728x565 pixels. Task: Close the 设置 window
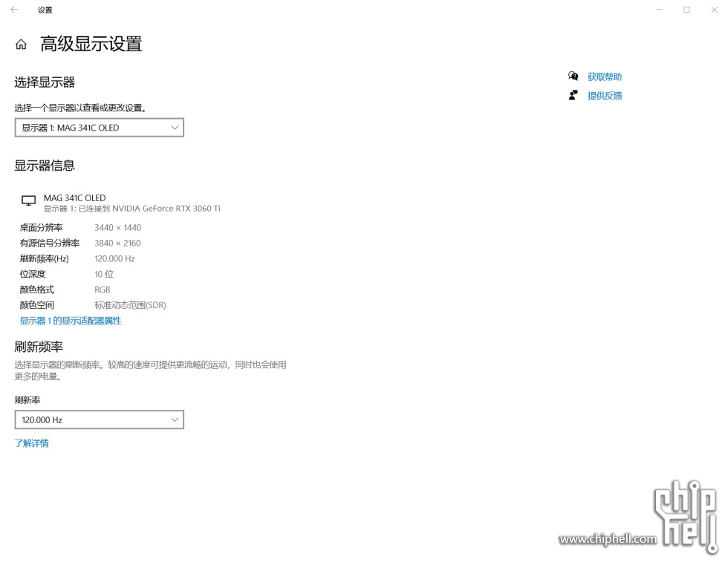pos(714,10)
